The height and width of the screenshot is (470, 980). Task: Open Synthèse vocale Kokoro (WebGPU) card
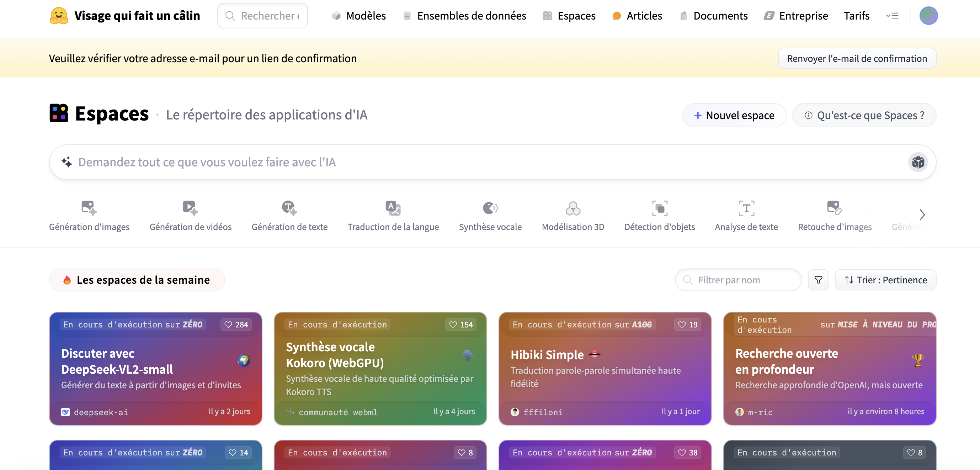(380, 368)
